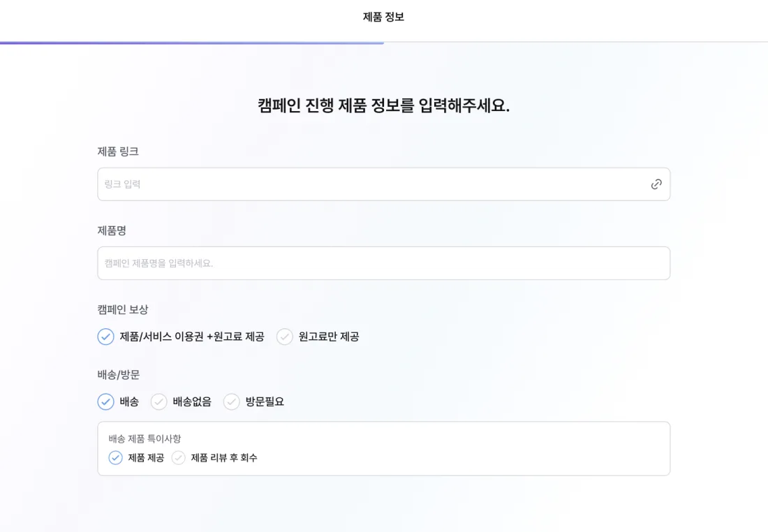Click the heading 캠페인 진행 제품 정보를 입력해주세요
The image size is (768, 532).
(x=383, y=105)
